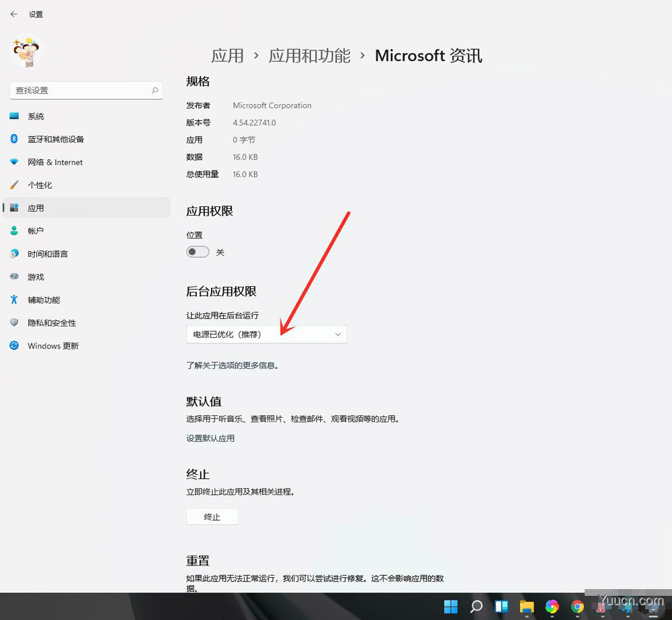The image size is (672, 620).
Task: Open 设置默认应用 link
Action: (x=210, y=439)
